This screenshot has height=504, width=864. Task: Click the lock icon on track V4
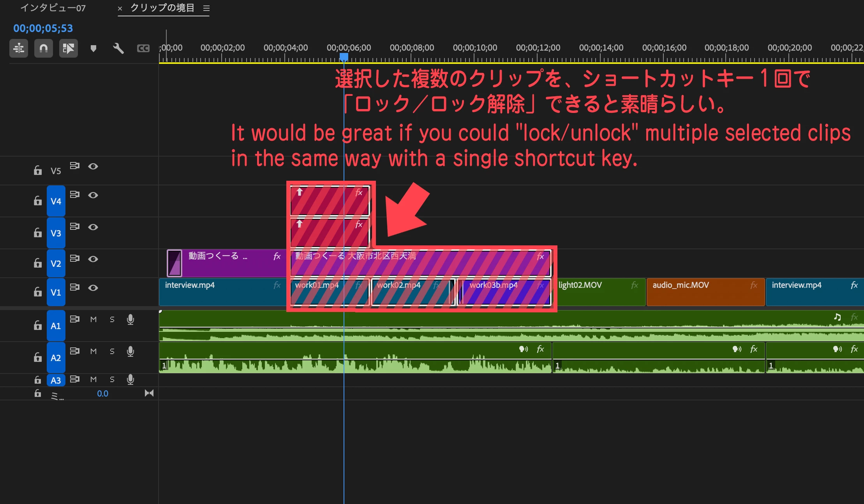(38, 201)
